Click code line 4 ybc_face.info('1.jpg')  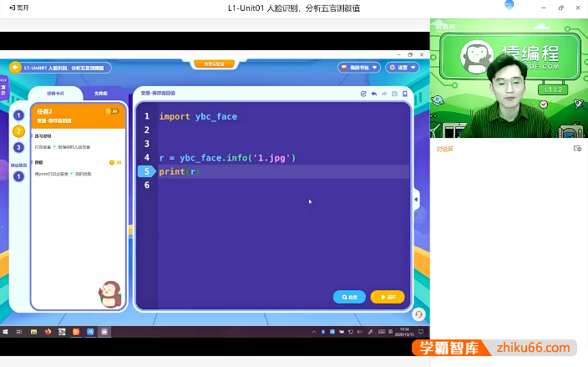click(227, 158)
